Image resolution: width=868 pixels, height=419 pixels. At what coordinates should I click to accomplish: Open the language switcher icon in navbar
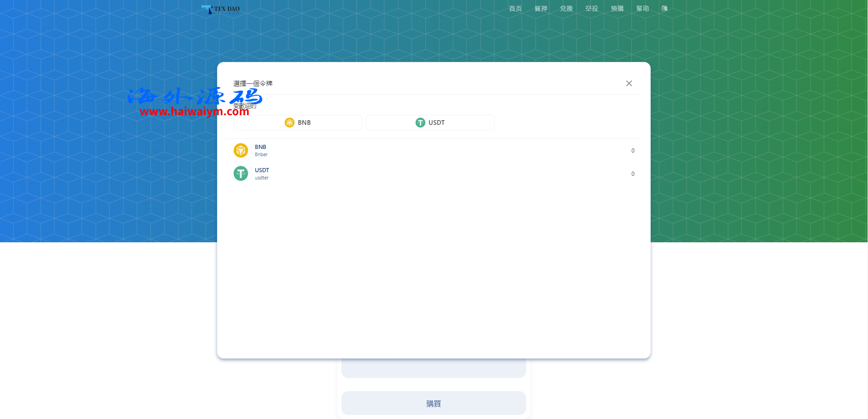664,9
